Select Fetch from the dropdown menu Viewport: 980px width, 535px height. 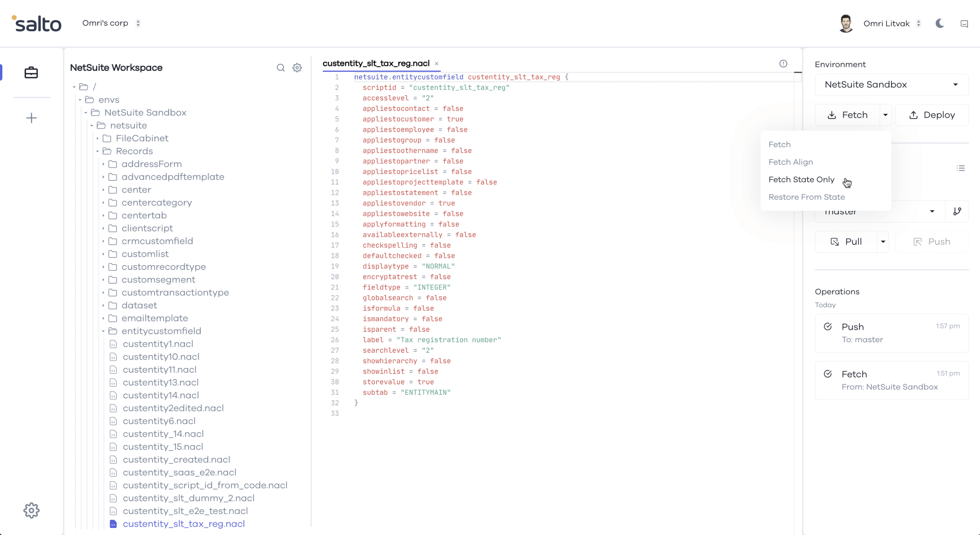(780, 145)
